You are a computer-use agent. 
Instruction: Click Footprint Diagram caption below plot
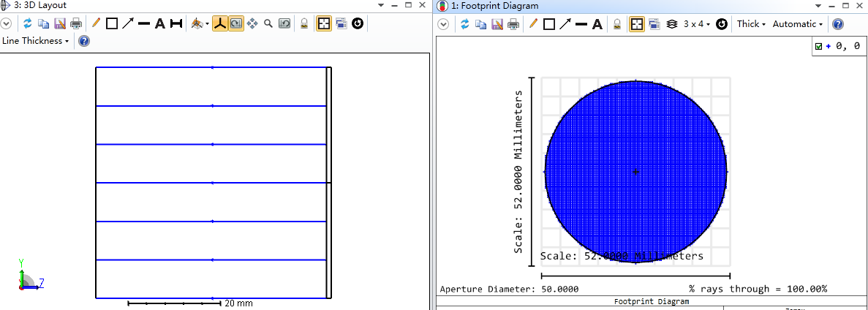tap(652, 302)
